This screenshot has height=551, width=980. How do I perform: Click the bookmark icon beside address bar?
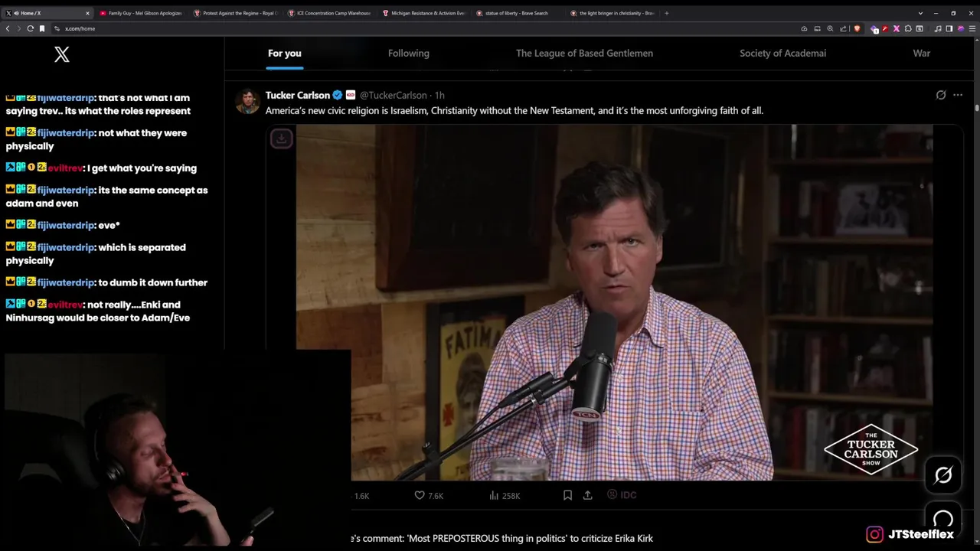coord(42,28)
